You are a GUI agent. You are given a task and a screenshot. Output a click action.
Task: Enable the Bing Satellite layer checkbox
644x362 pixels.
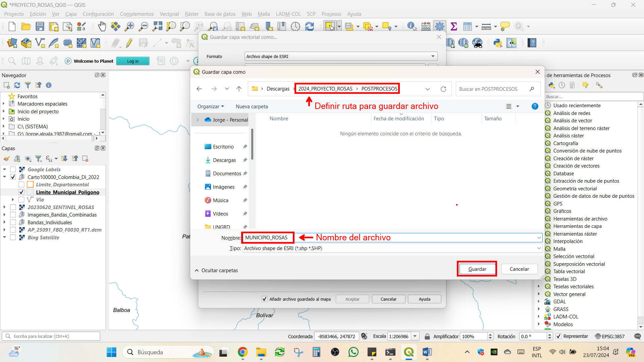coord(13,237)
